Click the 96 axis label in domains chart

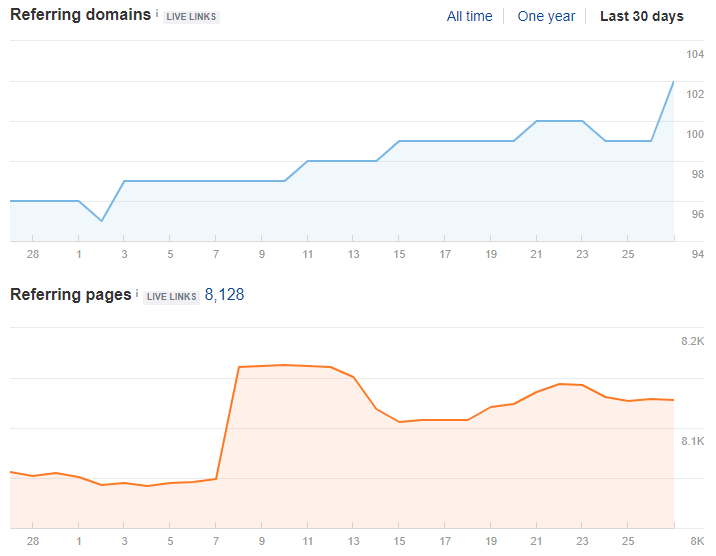coord(697,214)
